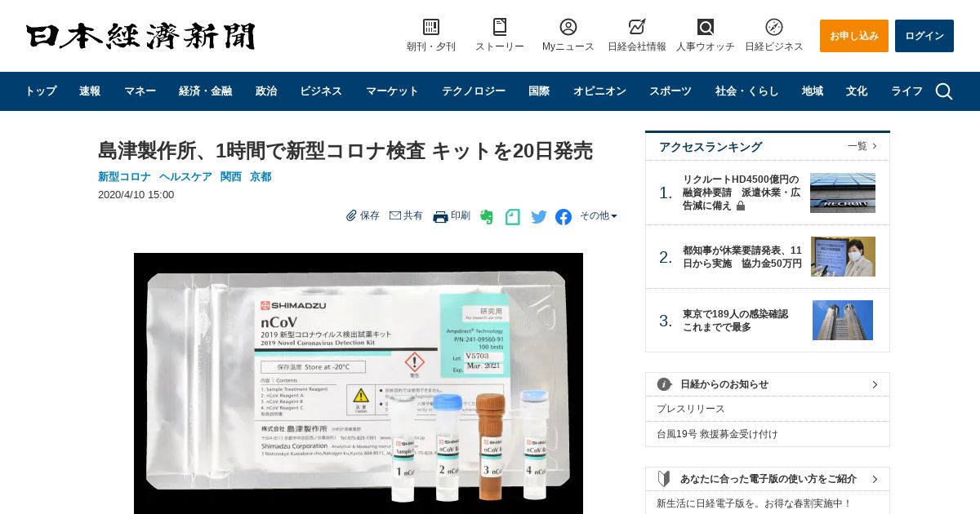Image resolution: width=980 pixels, height=514 pixels.
Task: Open 新生活に日経電子版を link
Action: pos(754,503)
